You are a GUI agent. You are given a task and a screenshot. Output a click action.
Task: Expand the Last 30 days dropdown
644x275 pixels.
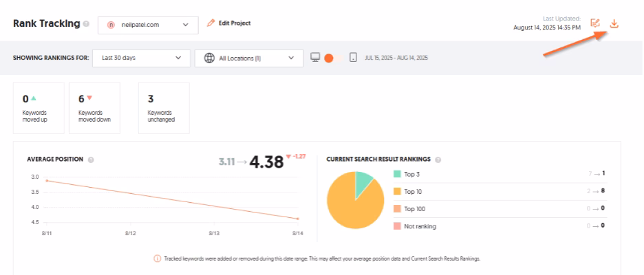[141, 58]
